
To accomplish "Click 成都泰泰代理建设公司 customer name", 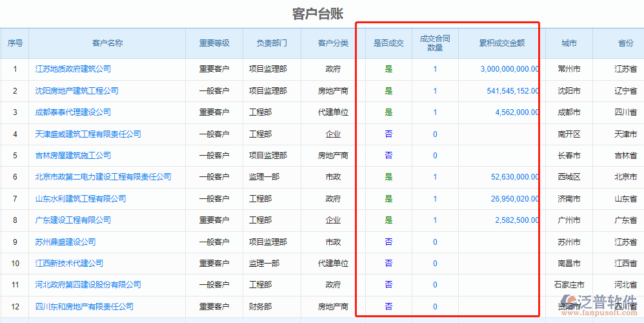I will 73,112.
